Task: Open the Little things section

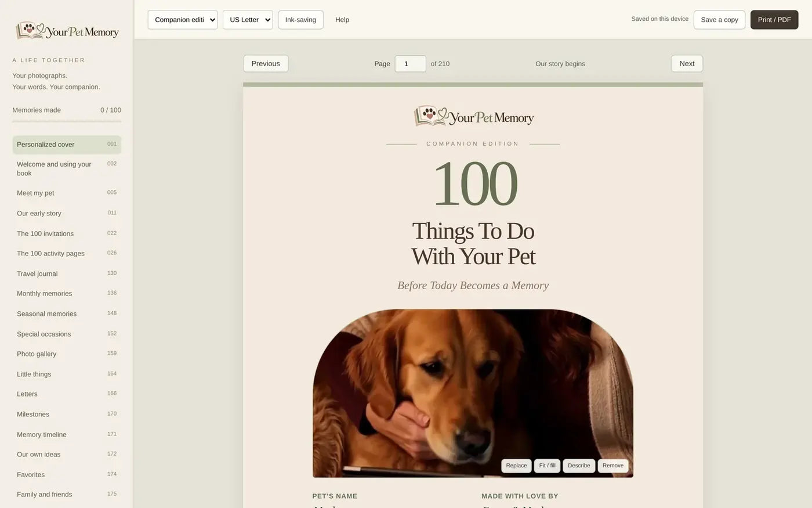Action: click(x=67, y=374)
